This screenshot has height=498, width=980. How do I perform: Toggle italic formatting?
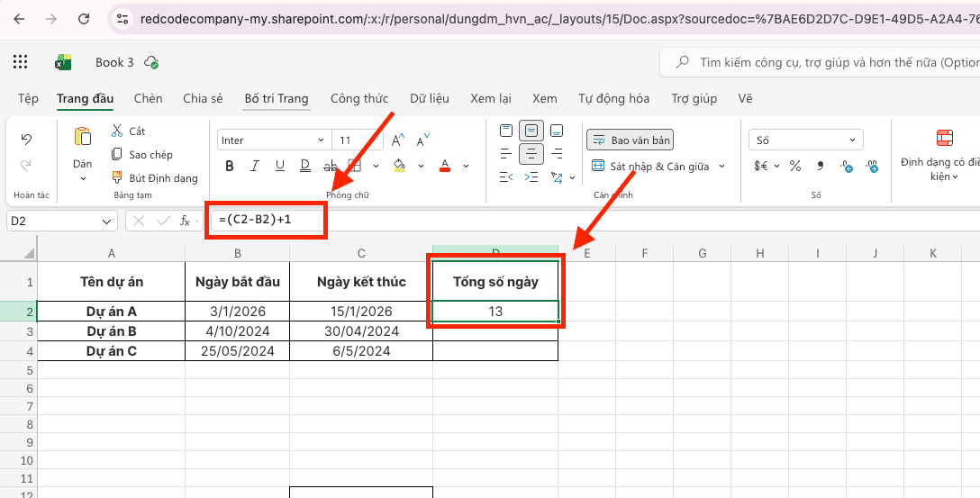tap(254, 166)
